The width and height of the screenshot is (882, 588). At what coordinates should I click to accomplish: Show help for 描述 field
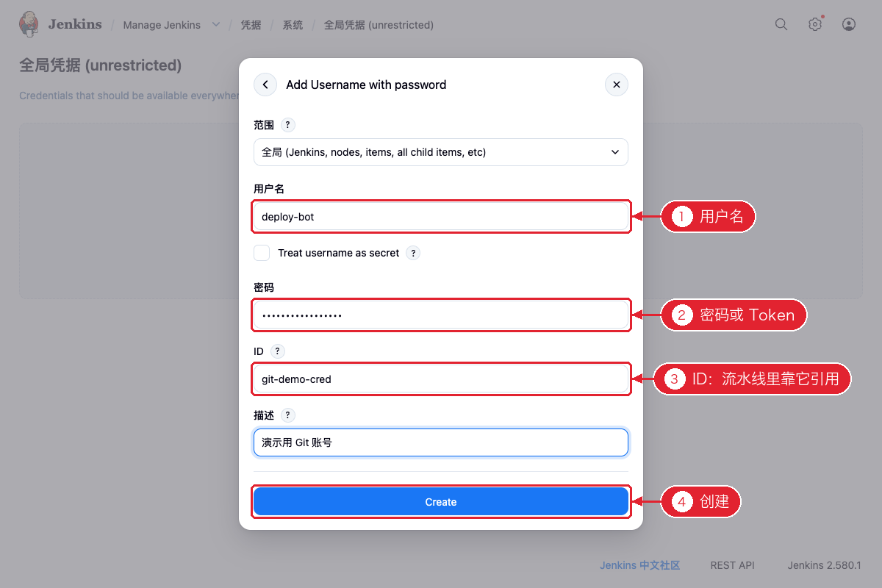coord(288,415)
